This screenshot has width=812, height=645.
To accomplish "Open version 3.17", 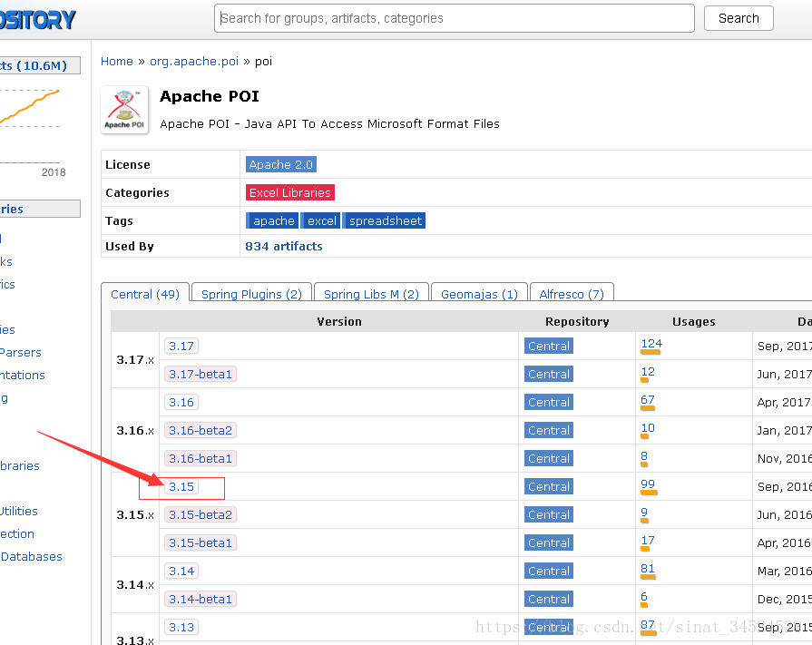I will coord(181,346).
